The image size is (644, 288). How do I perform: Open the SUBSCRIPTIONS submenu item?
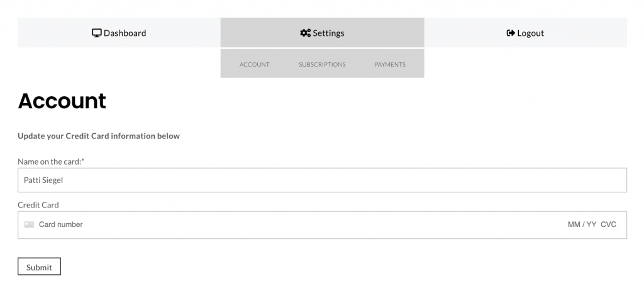[x=322, y=65]
